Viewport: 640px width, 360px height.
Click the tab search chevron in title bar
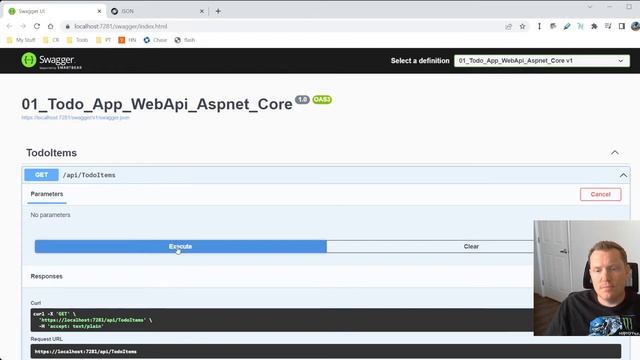[x=590, y=7]
